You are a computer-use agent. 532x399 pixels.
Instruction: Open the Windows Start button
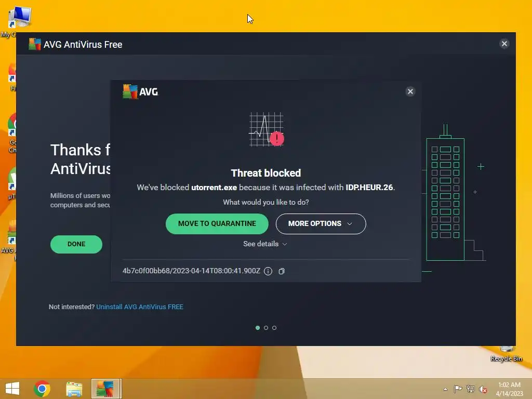pyautogui.click(x=12, y=389)
